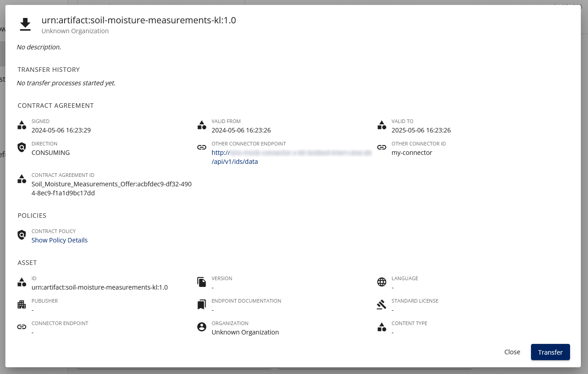Click the asset ID urn value

[x=100, y=287]
